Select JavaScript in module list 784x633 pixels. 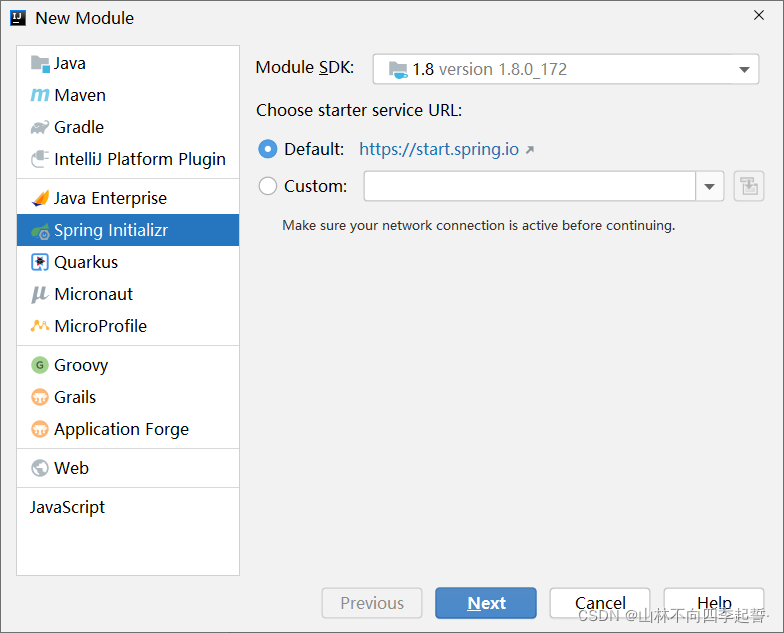128,507
